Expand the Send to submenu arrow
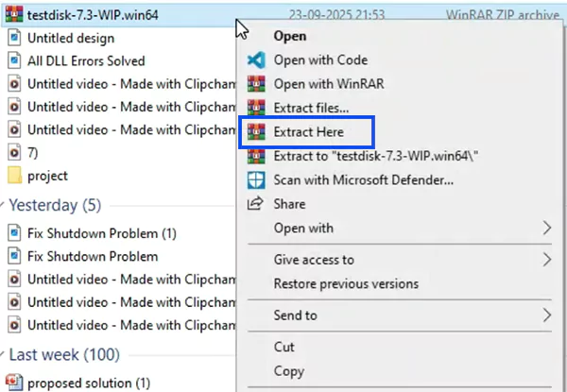This screenshot has width=567, height=392. (x=547, y=315)
